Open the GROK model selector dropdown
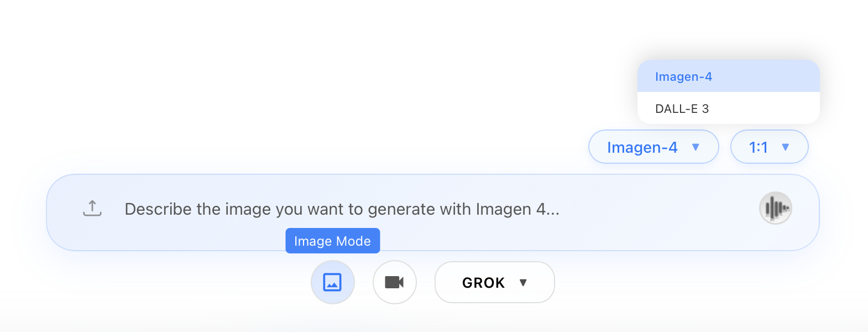Image resolution: width=868 pixels, height=332 pixels. (x=494, y=282)
